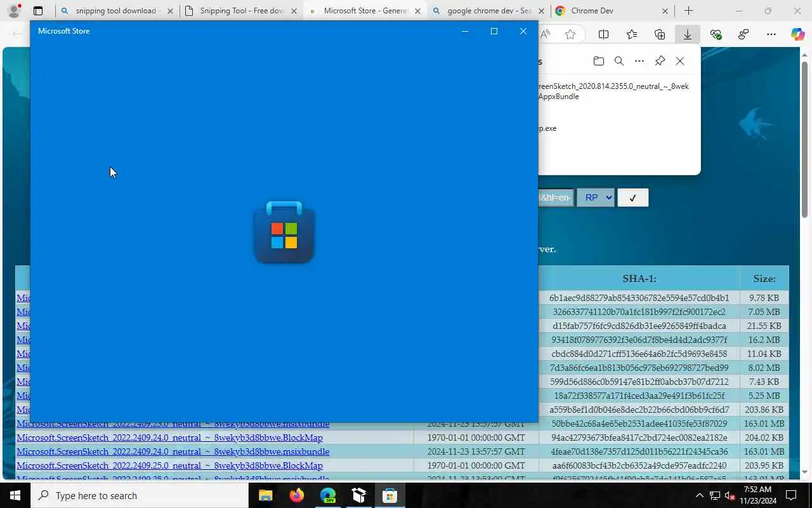The height and width of the screenshot is (508, 812).
Task: Open the Windows Start menu
Action: click(x=15, y=495)
